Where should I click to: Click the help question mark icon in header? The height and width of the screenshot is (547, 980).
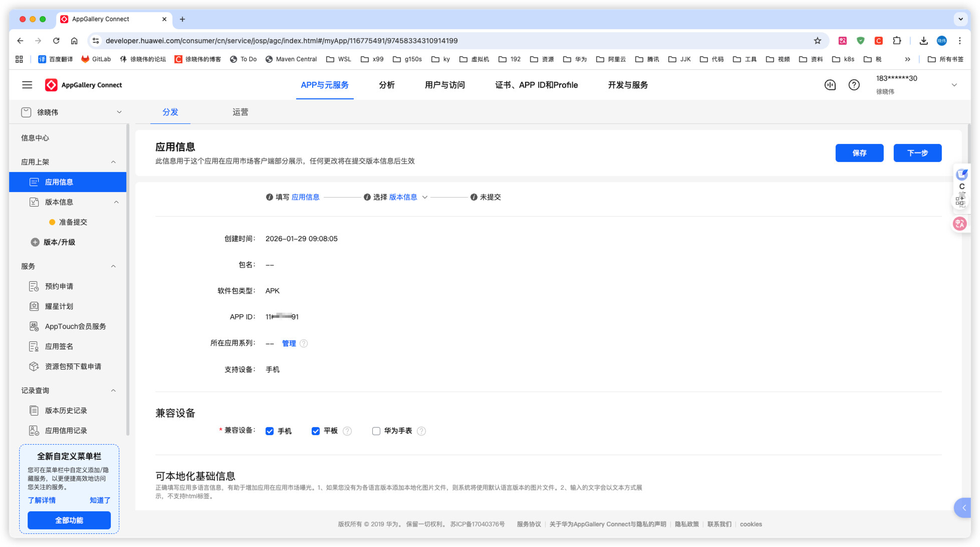pyautogui.click(x=854, y=85)
